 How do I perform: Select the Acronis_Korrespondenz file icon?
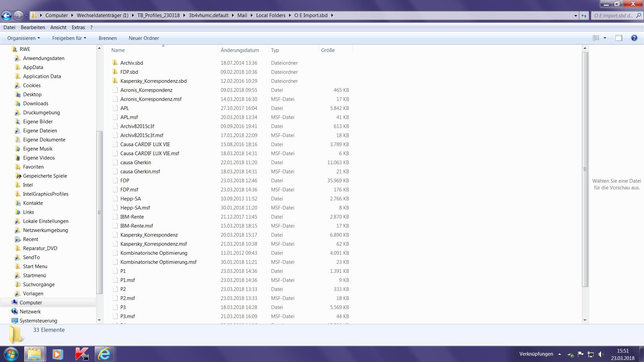pos(115,90)
